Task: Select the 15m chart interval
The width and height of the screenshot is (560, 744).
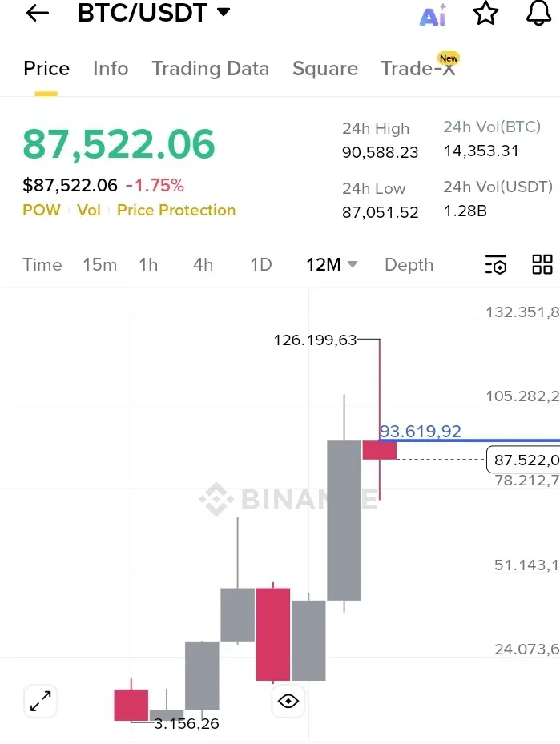Action: coord(99,265)
